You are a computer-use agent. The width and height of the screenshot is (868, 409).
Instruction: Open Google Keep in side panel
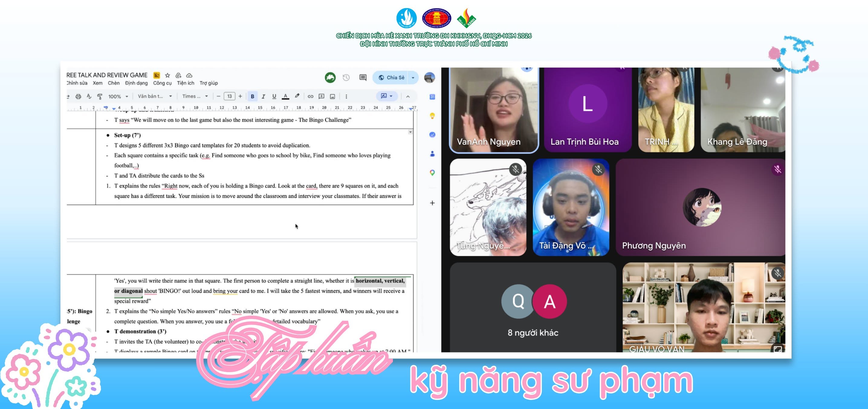click(x=432, y=116)
